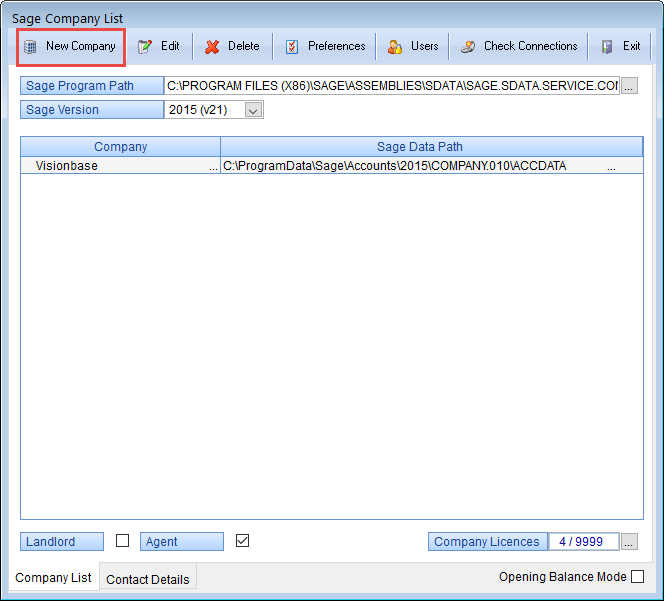This screenshot has height=601, width=664.
Task: Choose Delete text in toolbar
Action: pyautogui.click(x=243, y=46)
